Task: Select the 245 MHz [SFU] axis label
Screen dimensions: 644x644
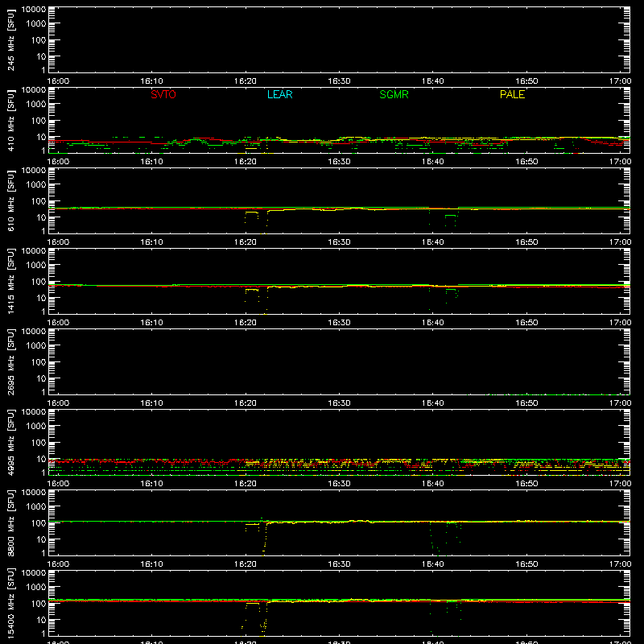Action: click(10, 39)
